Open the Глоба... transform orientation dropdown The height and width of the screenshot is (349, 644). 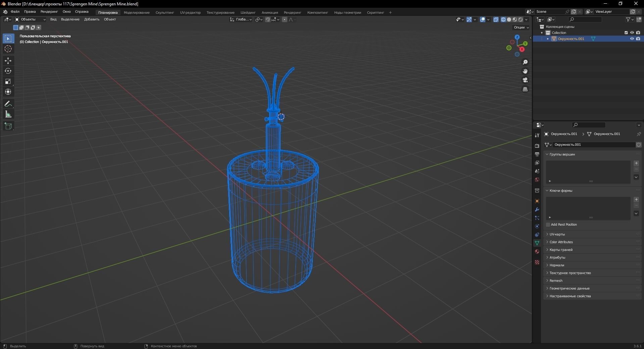(241, 19)
